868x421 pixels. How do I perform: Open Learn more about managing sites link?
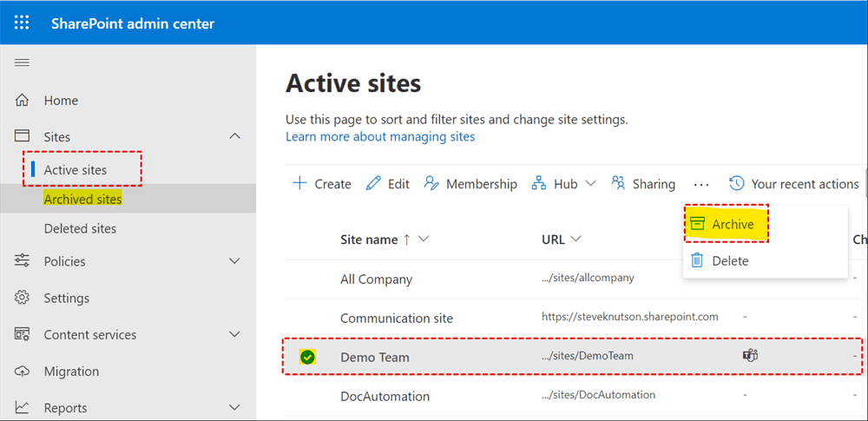click(x=380, y=136)
